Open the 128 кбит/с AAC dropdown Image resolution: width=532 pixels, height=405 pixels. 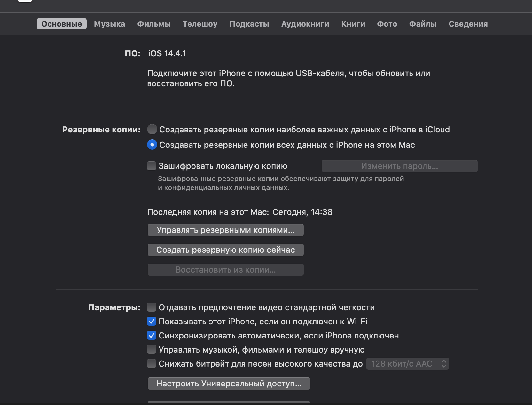tap(408, 364)
